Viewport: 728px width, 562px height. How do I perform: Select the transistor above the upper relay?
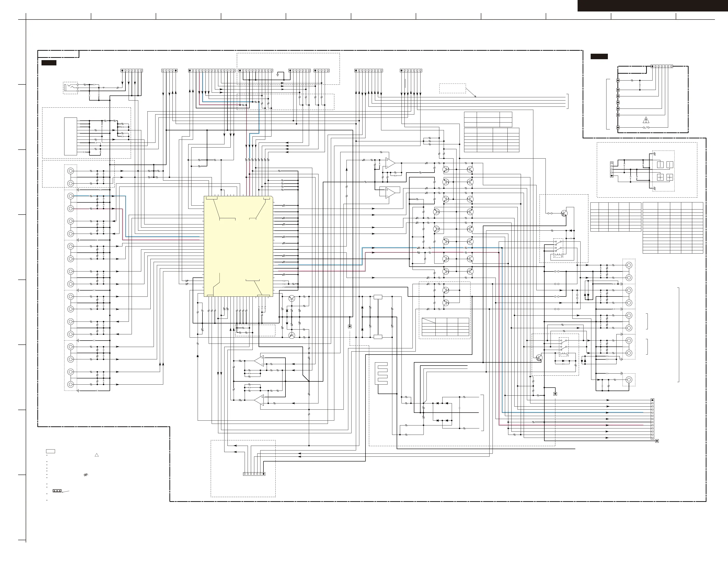tap(564, 213)
